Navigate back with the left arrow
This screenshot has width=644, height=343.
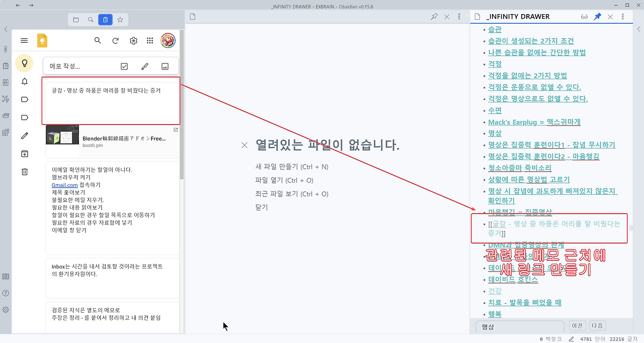pos(18,5)
